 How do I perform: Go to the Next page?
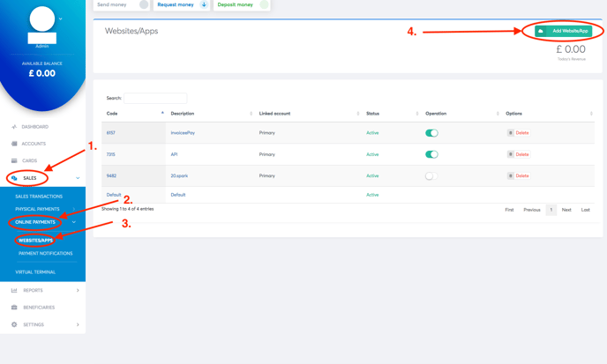tap(566, 210)
